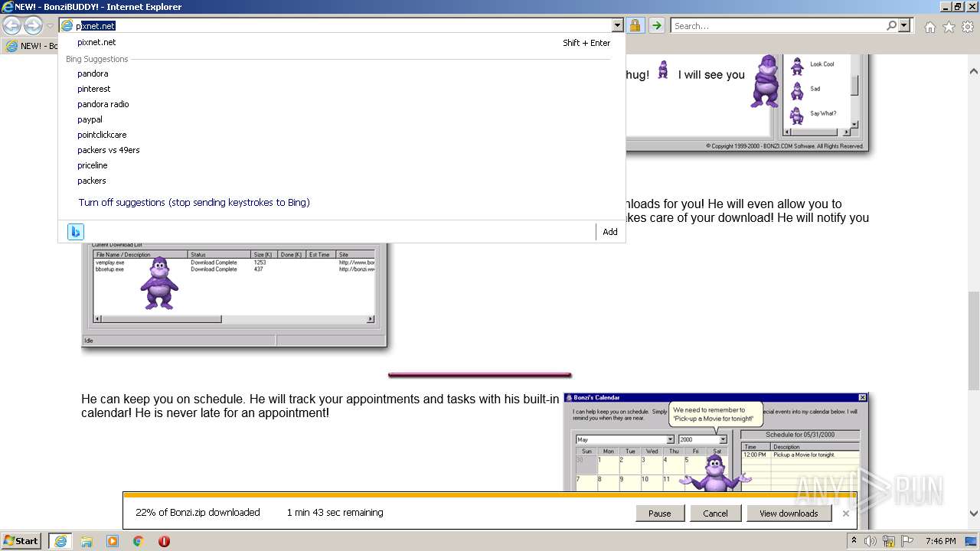Click the network tray icon
980x551 pixels.
tap(888, 541)
